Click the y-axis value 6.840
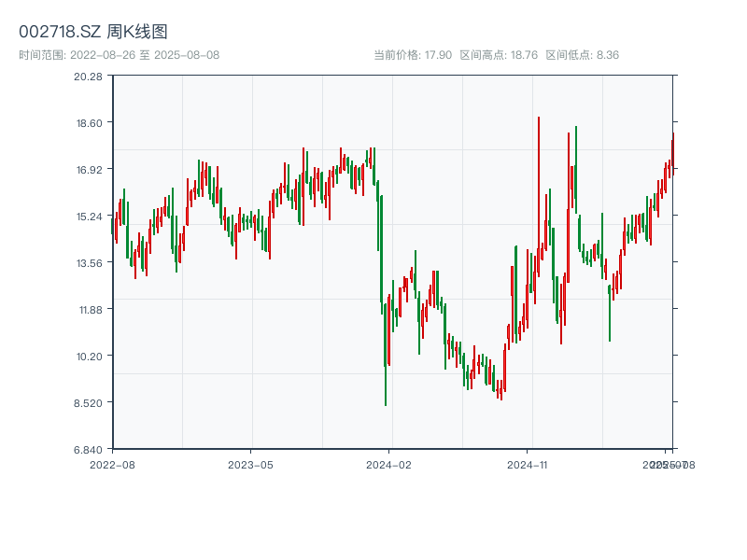The height and width of the screenshot is (560, 747). [x=88, y=450]
